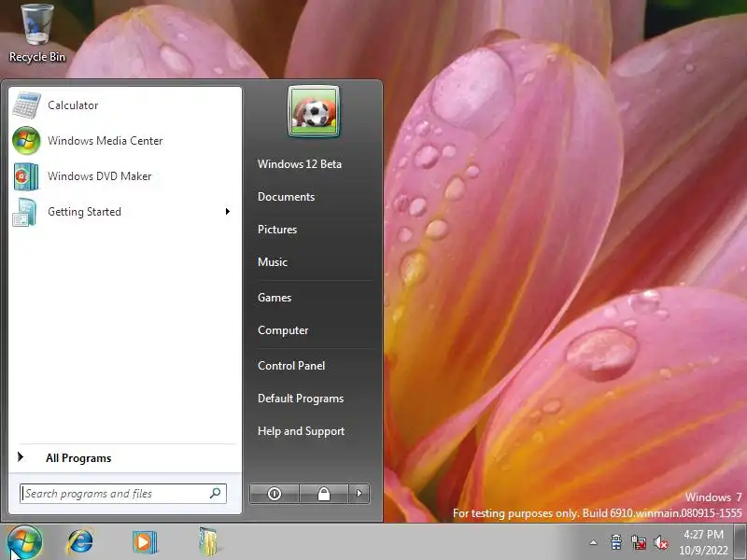The width and height of the screenshot is (747, 560).
Task: Expand the Getting Started submenu arrow
Action: [227, 212]
